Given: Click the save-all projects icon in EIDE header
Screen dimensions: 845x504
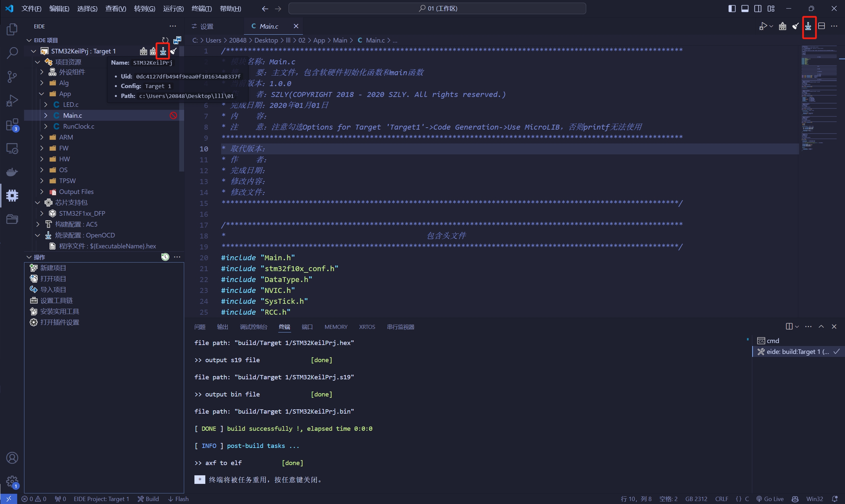Looking at the screenshot, I should [177, 40].
